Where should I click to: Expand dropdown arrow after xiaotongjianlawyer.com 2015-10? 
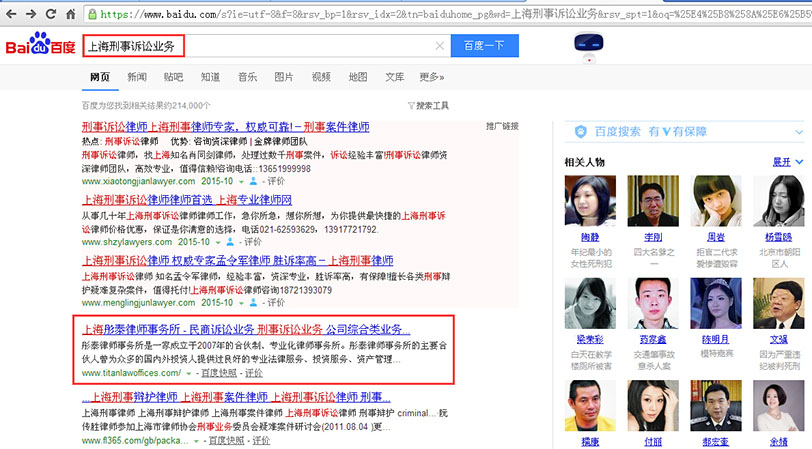point(241,182)
